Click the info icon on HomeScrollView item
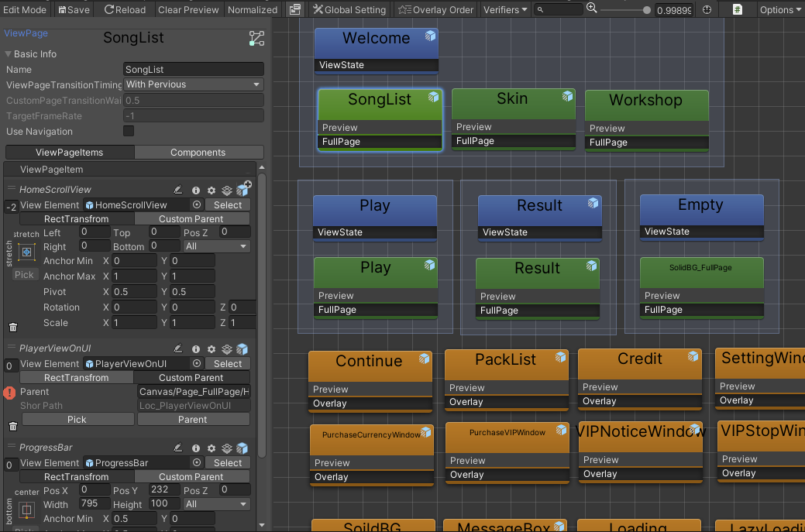The width and height of the screenshot is (805, 532). (x=195, y=190)
